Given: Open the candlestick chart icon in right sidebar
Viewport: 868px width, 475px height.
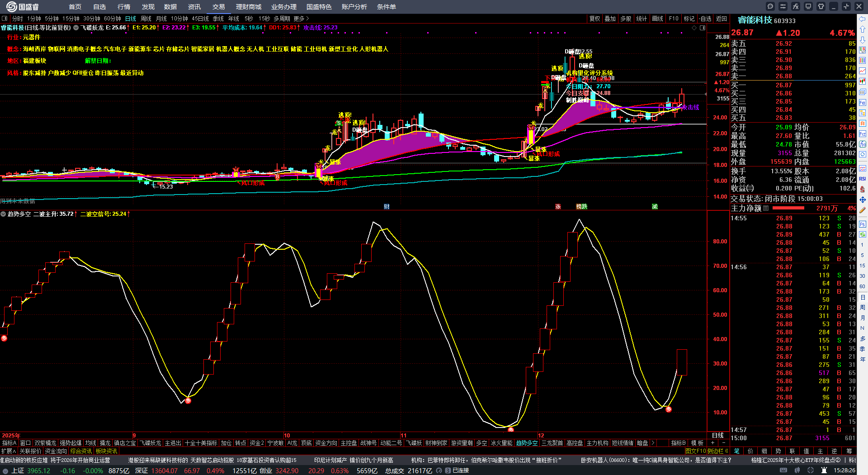Looking at the screenshot, I should click(863, 81).
